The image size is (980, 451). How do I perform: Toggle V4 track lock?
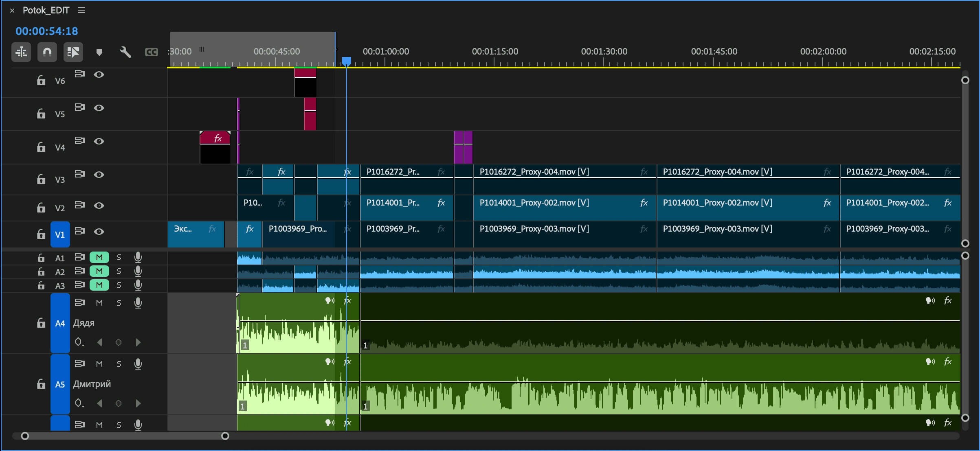pyautogui.click(x=41, y=147)
